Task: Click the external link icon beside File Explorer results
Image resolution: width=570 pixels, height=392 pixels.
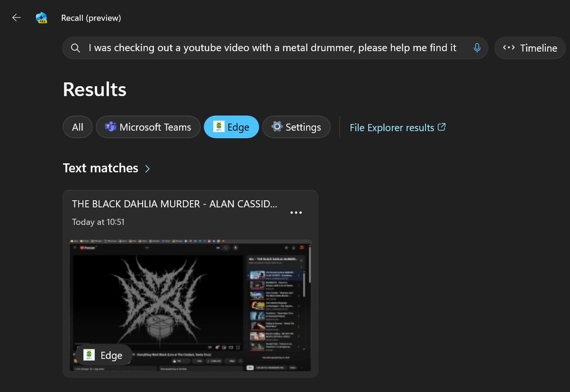Action: pos(442,127)
